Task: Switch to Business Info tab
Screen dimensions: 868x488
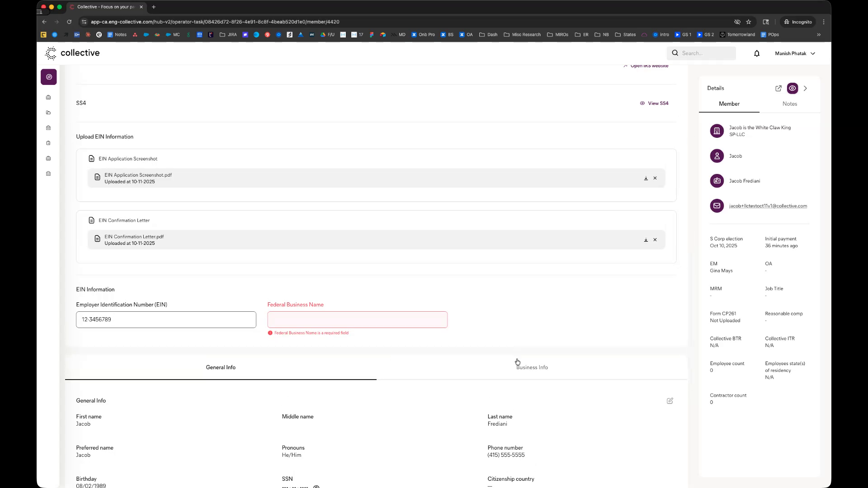Action: click(x=532, y=367)
